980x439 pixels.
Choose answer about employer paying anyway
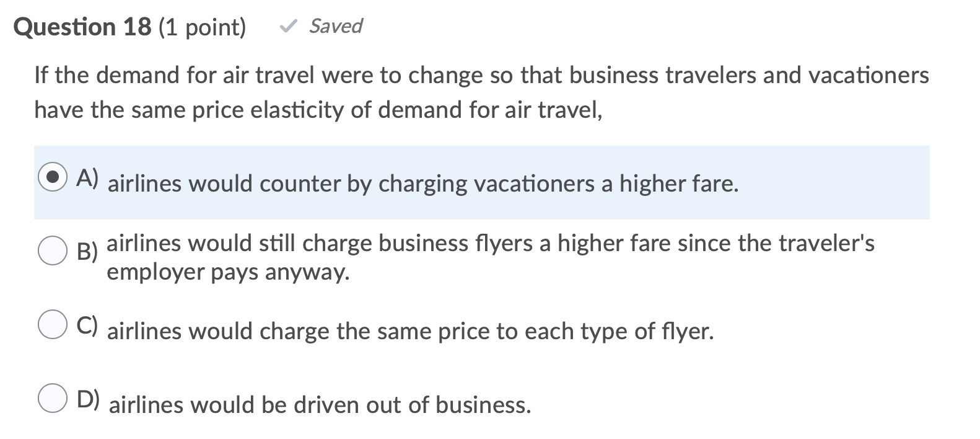[489, 257]
